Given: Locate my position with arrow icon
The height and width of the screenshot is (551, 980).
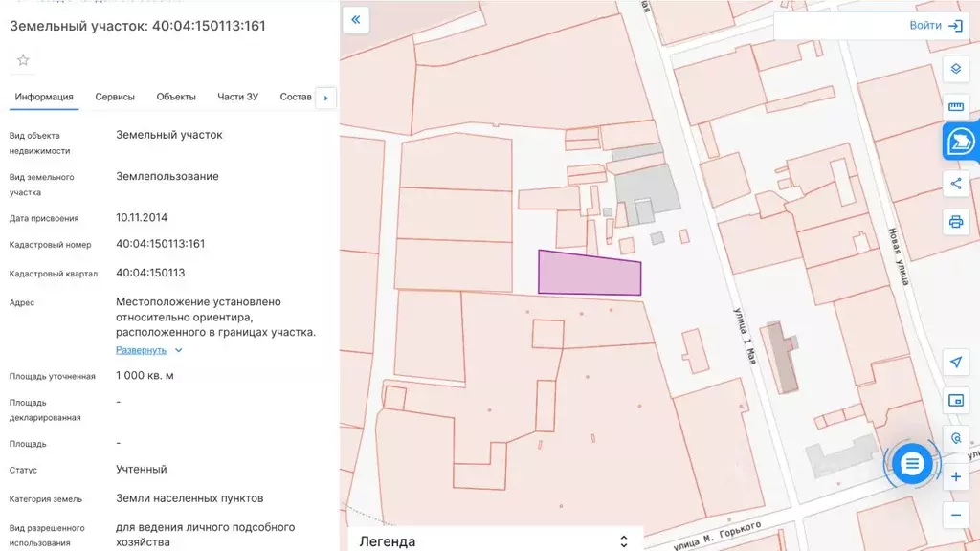Looking at the screenshot, I should click(x=955, y=362).
